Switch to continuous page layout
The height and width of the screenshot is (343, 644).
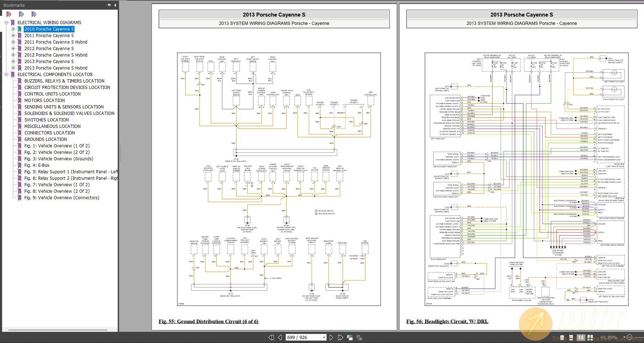click(x=571, y=338)
